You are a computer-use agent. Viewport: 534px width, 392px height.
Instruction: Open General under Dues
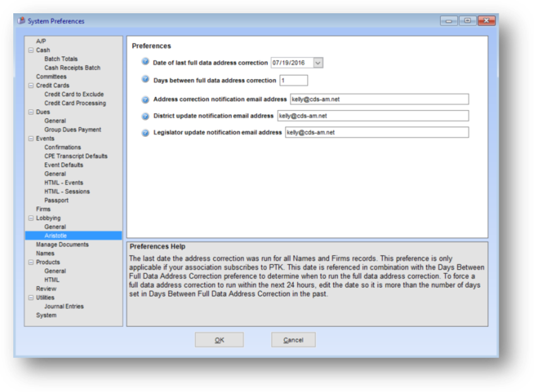pos(55,121)
